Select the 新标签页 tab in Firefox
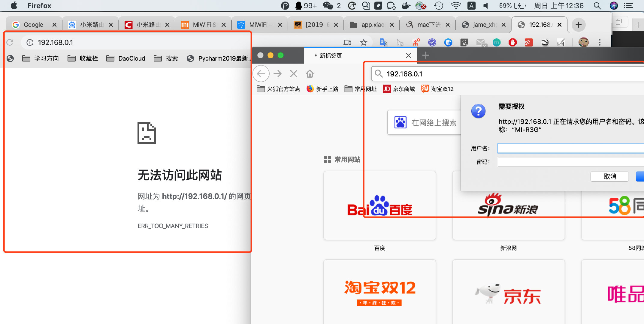 pyautogui.click(x=360, y=55)
